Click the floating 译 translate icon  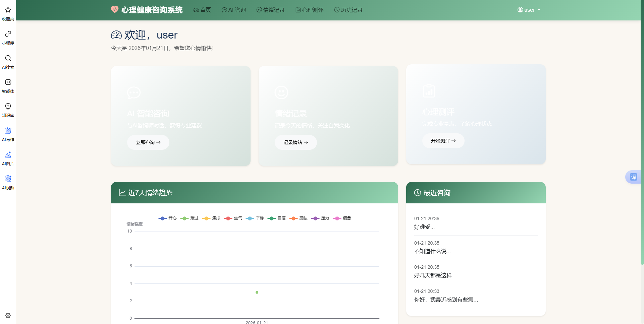(x=633, y=177)
